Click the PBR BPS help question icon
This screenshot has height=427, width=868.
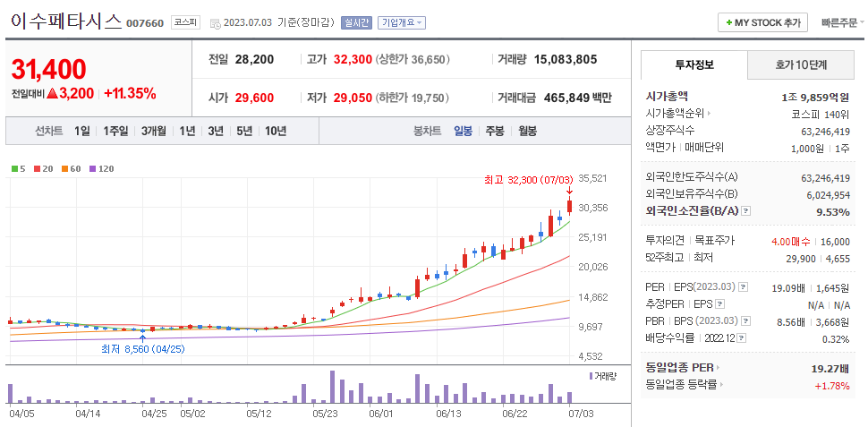click(745, 320)
